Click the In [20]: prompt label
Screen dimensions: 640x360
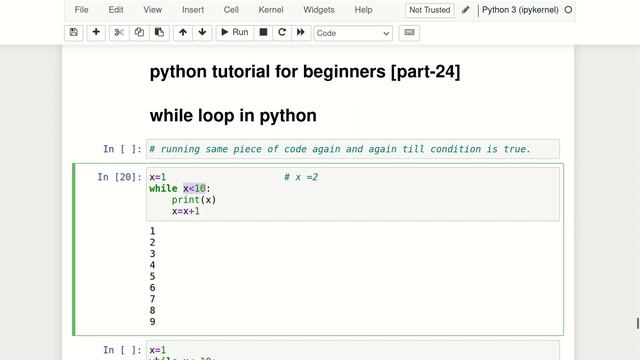pyautogui.click(x=119, y=177)
